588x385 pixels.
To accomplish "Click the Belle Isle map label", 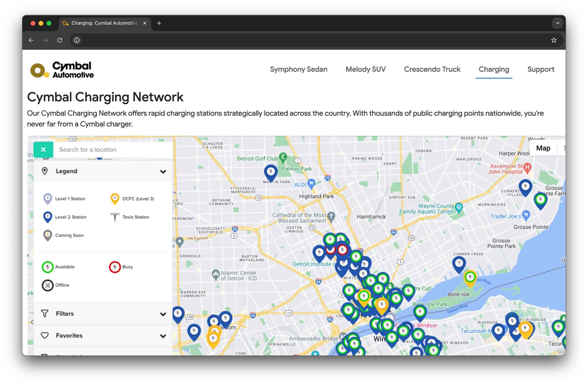I will point(459,294).
